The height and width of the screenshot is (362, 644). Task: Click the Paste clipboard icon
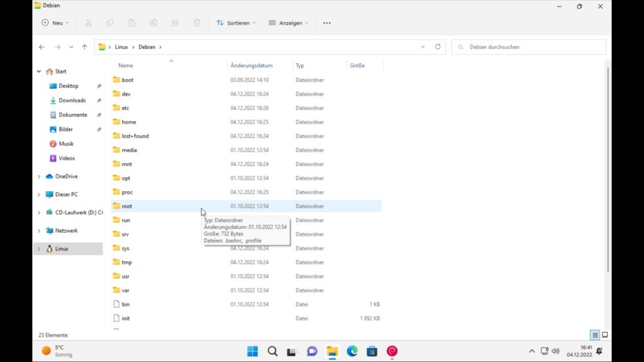coord(132,23)
